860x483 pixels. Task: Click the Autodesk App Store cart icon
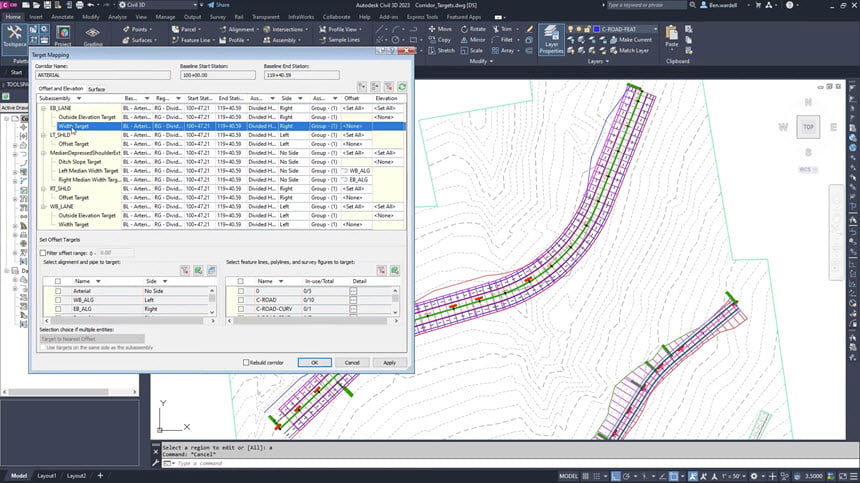coord(759,5)
